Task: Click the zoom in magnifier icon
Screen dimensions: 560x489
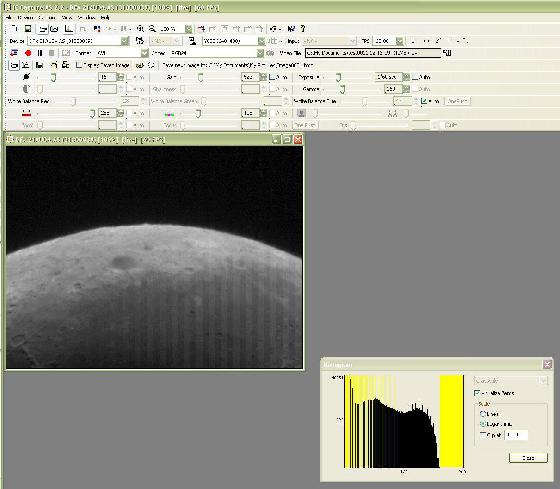Action: 140,29
